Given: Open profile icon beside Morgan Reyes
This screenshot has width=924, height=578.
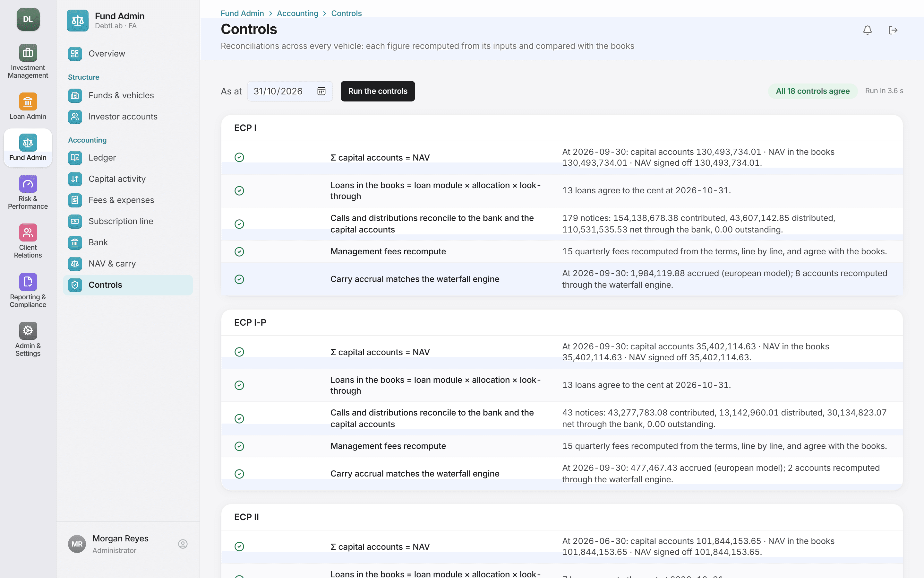Looking at the screenshot, I should (183, 544).
